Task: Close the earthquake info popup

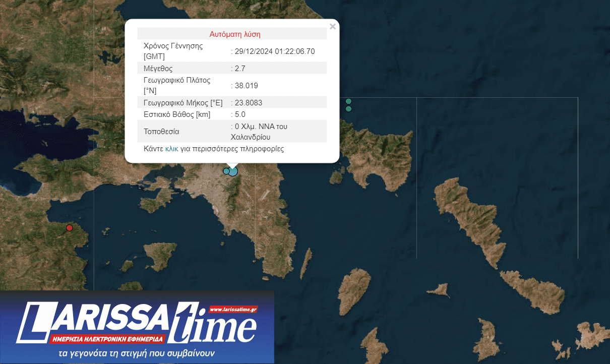Action: pos(332,27)
